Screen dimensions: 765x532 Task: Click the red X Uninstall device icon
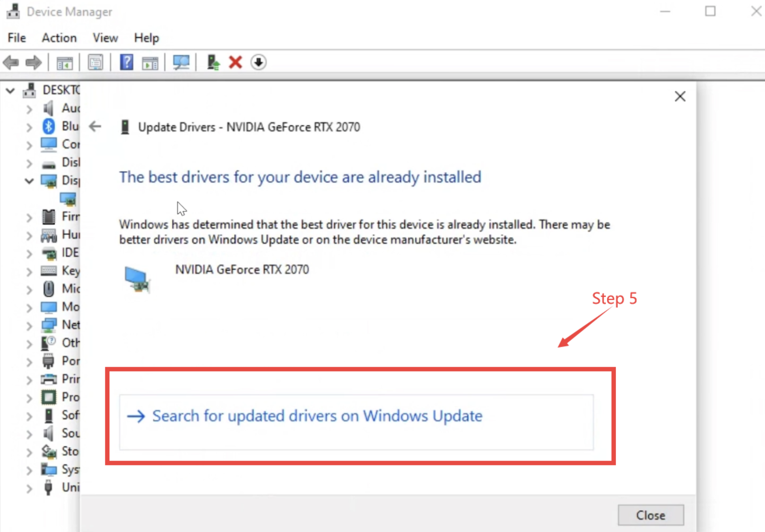tap(235, 62)
